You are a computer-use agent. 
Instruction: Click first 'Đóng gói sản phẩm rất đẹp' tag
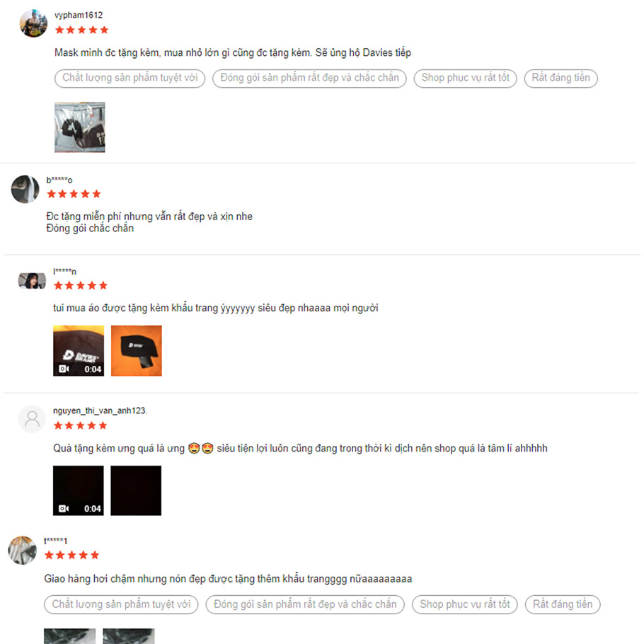[x=309, y=78]
